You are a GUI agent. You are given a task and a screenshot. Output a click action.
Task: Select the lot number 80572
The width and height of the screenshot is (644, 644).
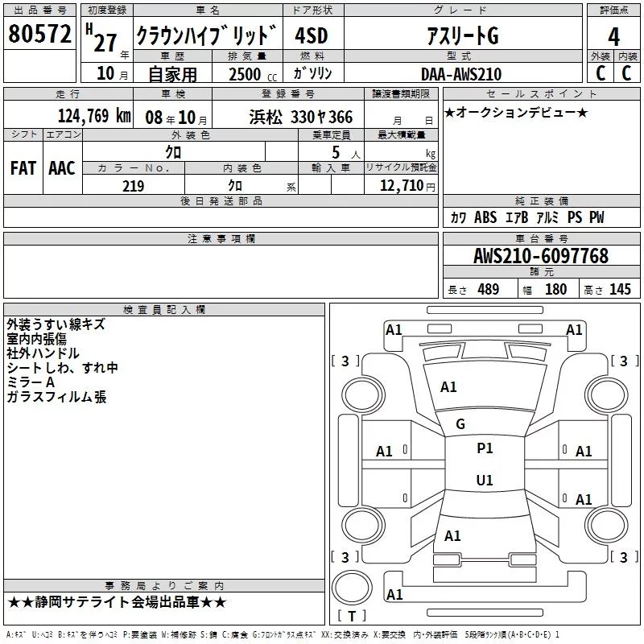[39, 34]
